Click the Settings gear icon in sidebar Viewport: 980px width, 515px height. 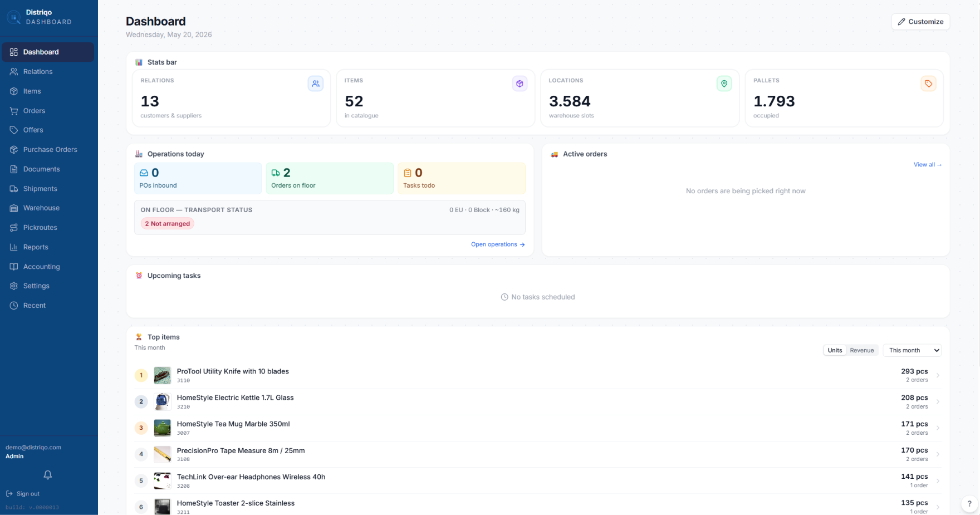point(14,286)
